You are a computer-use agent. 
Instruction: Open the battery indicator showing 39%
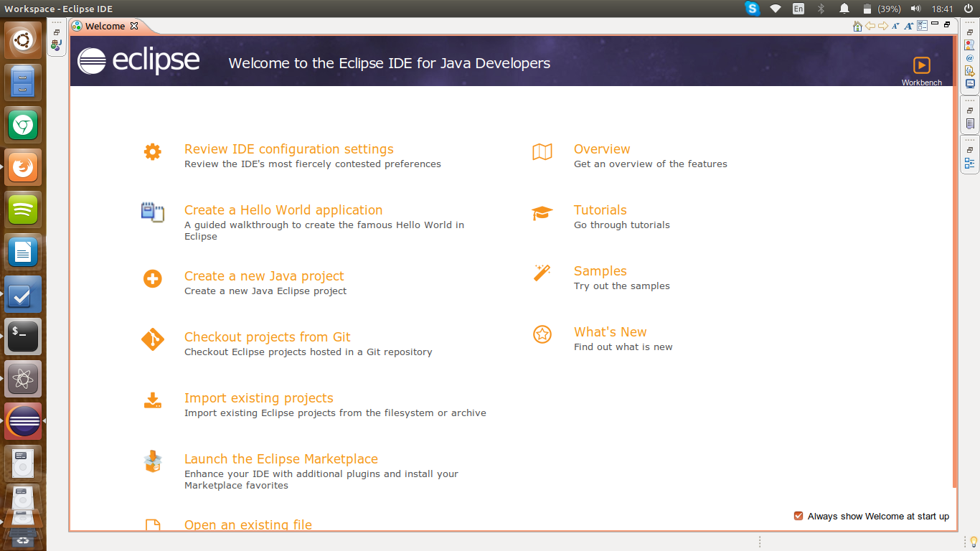coord(881,9)
